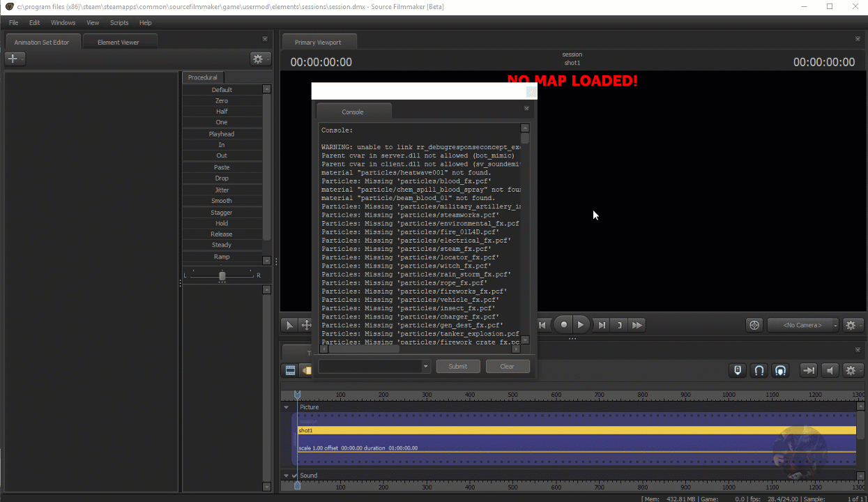Close the Console tab panel
Viewport: 868px width, 502px height.
[526, 108]
